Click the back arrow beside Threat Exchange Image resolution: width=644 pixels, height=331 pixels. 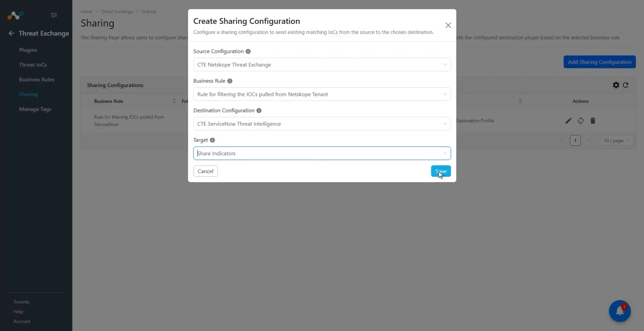tap(11, 33)
